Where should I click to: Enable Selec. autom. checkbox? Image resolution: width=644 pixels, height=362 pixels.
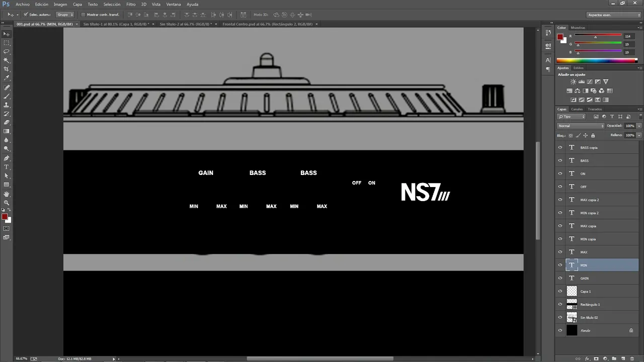26,15
